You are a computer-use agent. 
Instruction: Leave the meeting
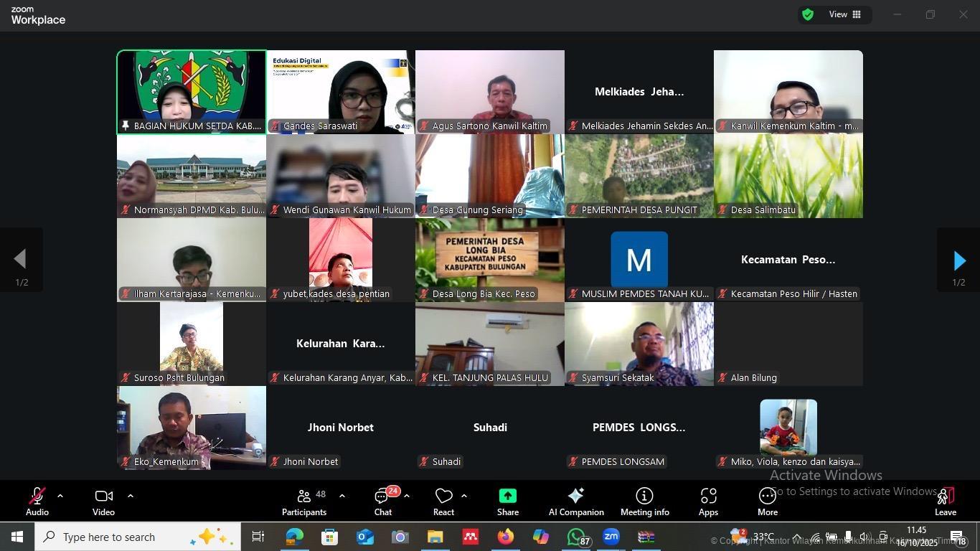945,501
